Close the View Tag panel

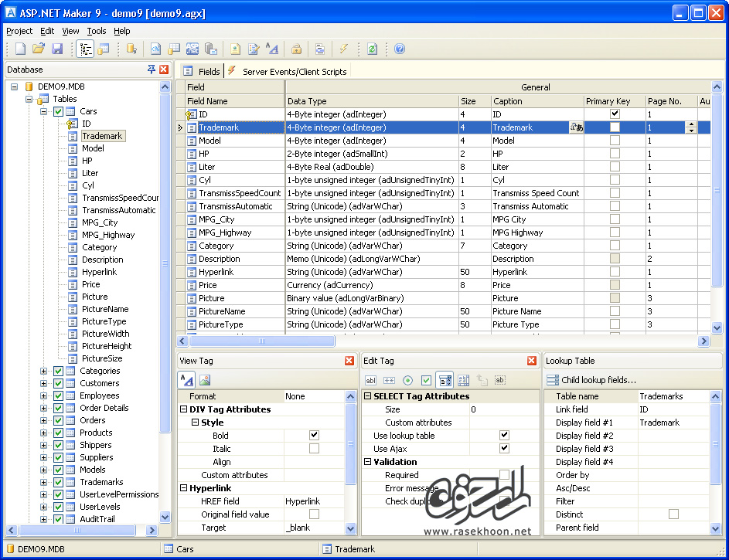click(x=350, y=360)
